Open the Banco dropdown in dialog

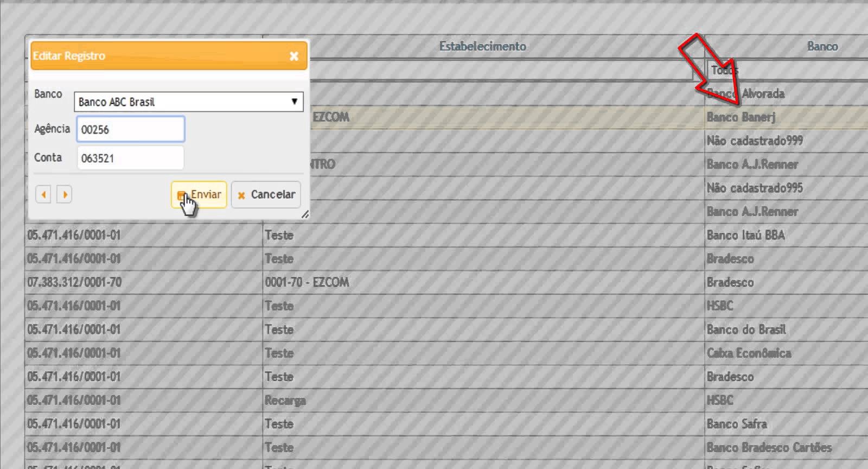coord(188,102)
